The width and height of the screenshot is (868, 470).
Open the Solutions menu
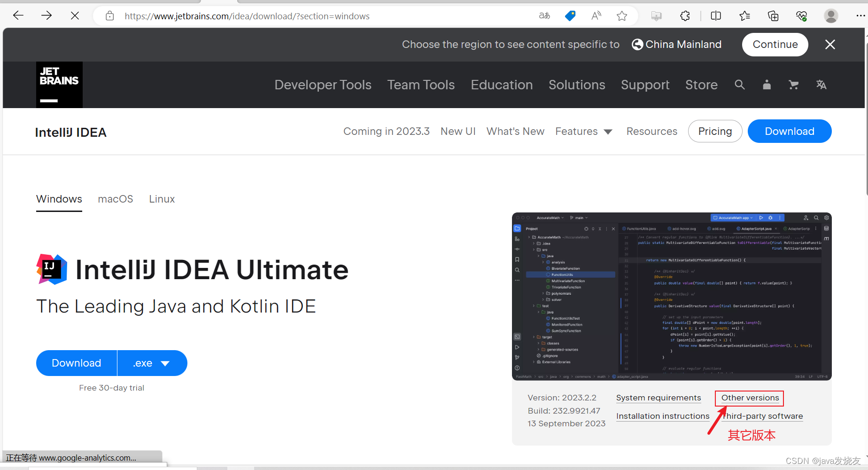pos(577,85)
